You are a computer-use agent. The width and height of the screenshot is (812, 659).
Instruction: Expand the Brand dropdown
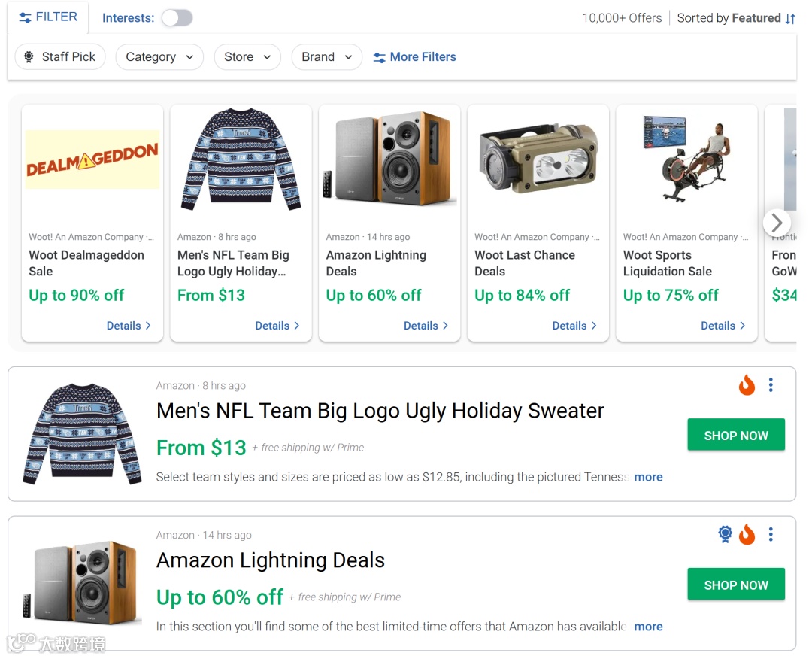[x=327, y=57]
